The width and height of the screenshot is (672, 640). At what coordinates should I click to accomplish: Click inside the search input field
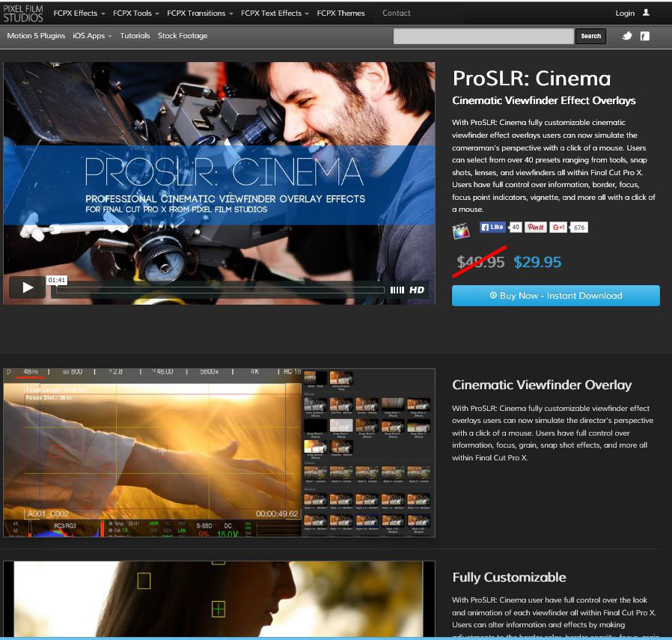[483, 35]
